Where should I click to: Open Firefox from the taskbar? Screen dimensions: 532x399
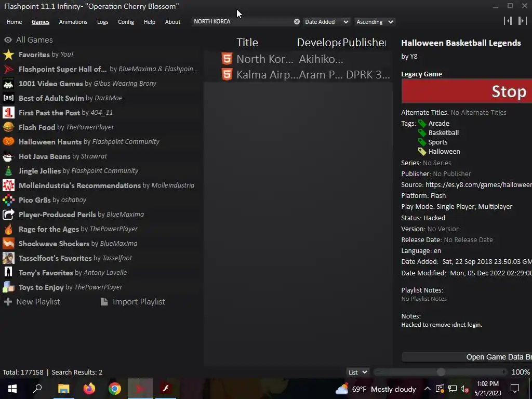coord(89,389)
